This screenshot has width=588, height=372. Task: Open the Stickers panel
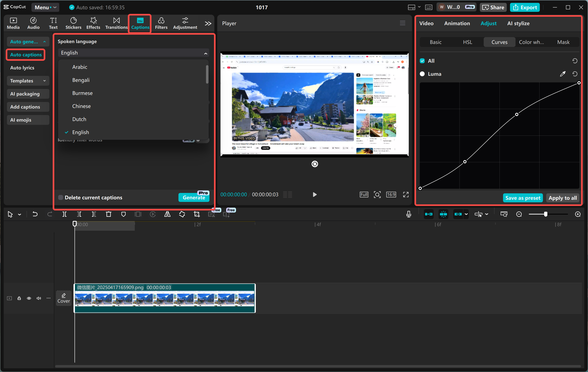pos(73,23)
